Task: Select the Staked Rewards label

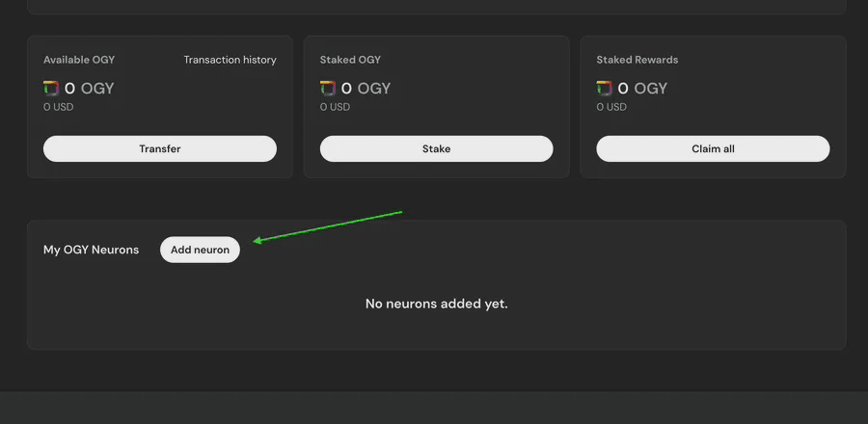Action: [637, 60]
